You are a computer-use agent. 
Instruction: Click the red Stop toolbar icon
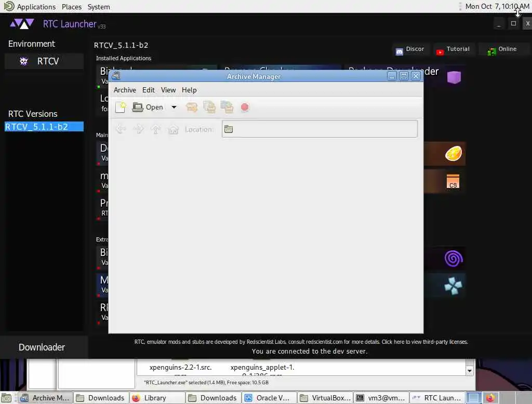click(245, 107)
